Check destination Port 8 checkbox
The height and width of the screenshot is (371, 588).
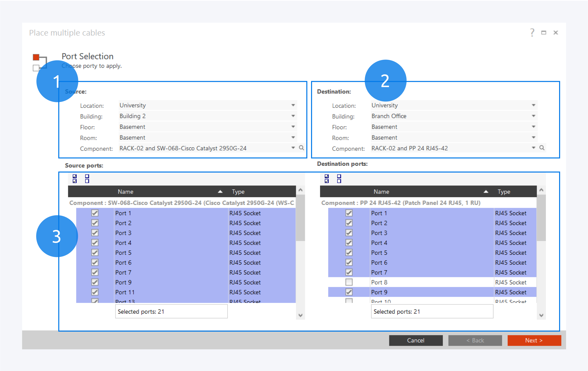point(349,282)
